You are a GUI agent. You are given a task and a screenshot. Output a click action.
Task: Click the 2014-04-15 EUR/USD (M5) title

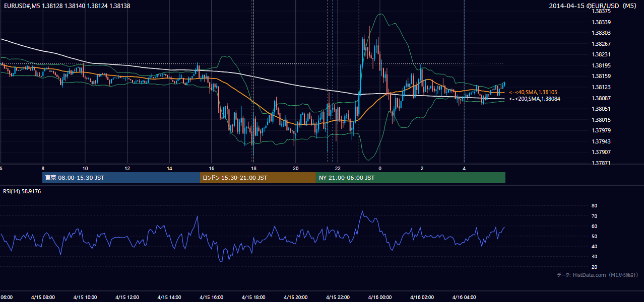[x=593, y=6]
